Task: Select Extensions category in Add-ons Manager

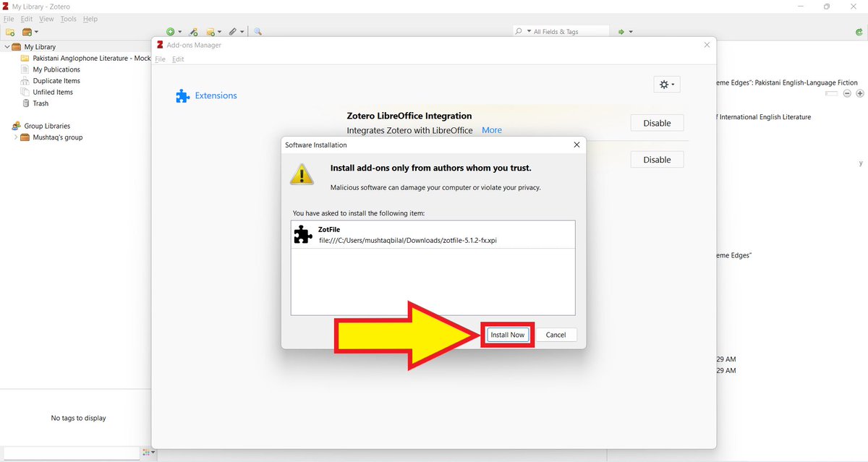Action: 207,95
